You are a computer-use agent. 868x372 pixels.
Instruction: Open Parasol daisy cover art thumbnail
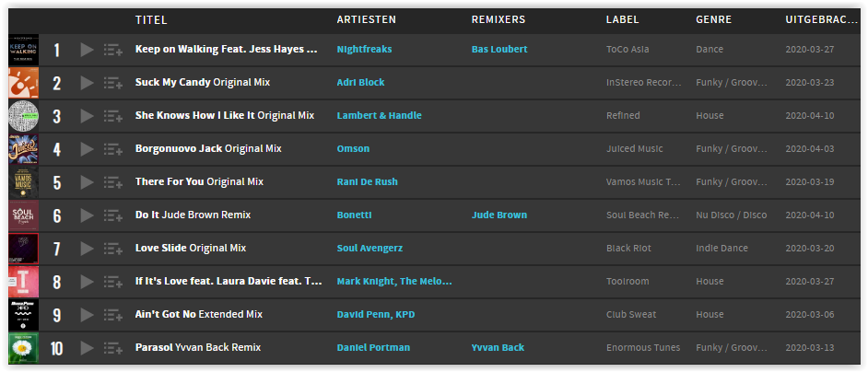coord(24,348)
